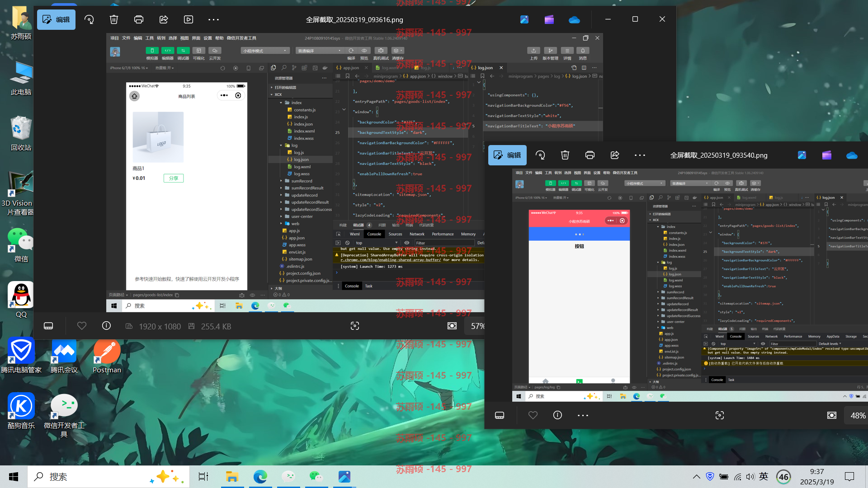
Task: Fit 093616.png image to window
Action: pyautogui.click(x=452, y=326)
